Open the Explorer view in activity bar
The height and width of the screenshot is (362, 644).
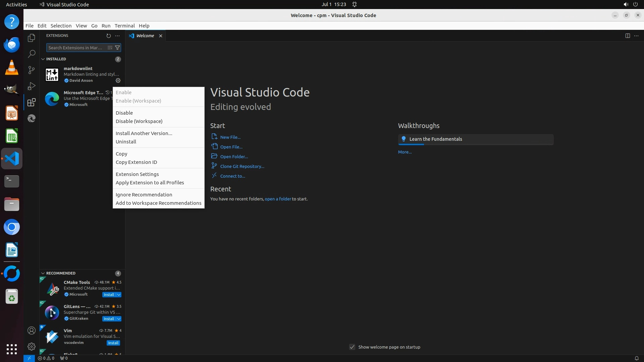coord(31,38)
